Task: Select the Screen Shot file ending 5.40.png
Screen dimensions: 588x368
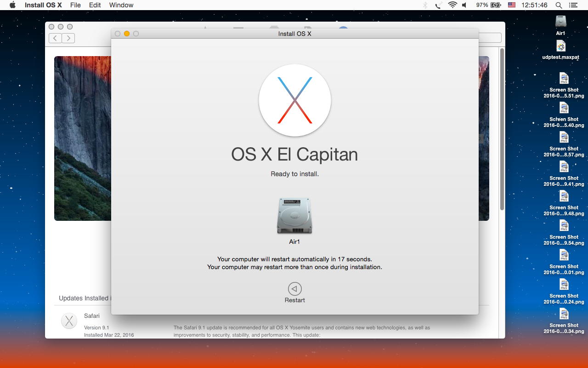Action: pyautogui.click(x=564, y=109)
